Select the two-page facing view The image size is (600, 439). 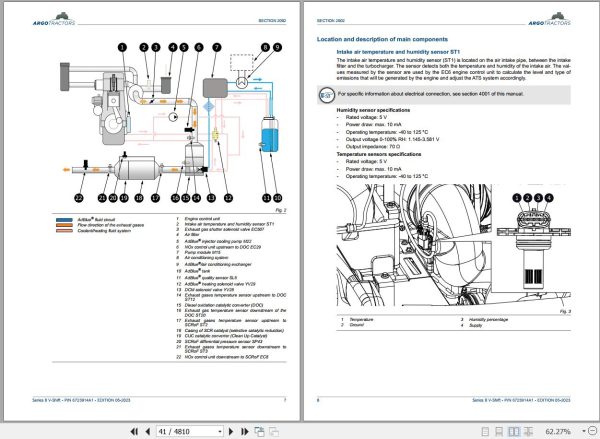(x=514, y=431)
